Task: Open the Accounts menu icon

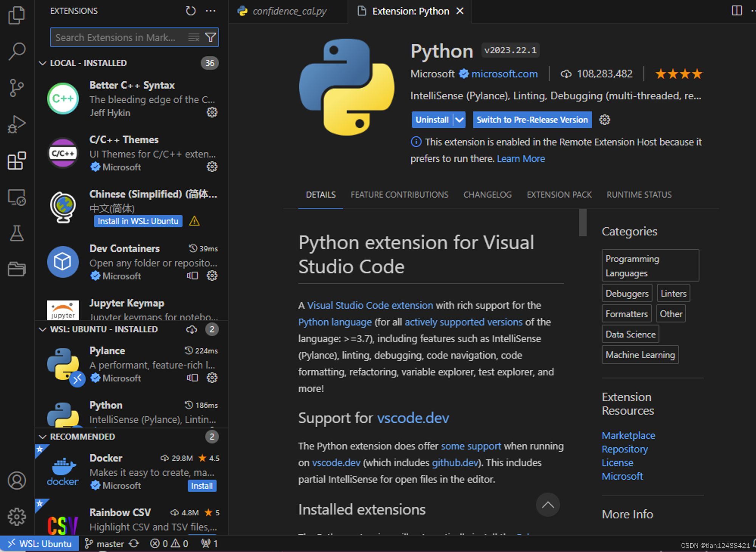Action: 17,481
